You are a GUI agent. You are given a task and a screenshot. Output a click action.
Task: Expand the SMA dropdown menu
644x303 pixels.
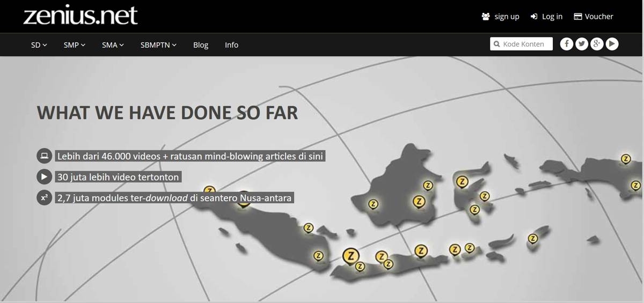(113, 45)
